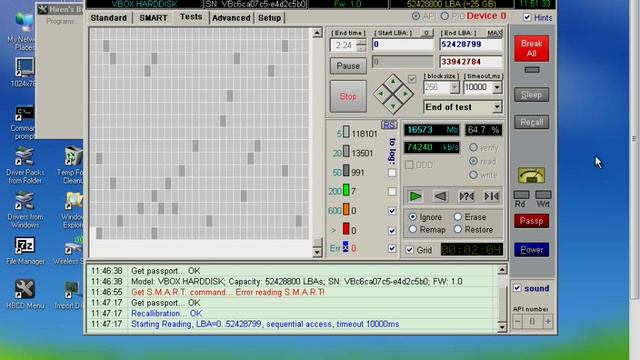Open the 1024x768 resolution desktop icon
640x360 pixels.
coord(24,73)
